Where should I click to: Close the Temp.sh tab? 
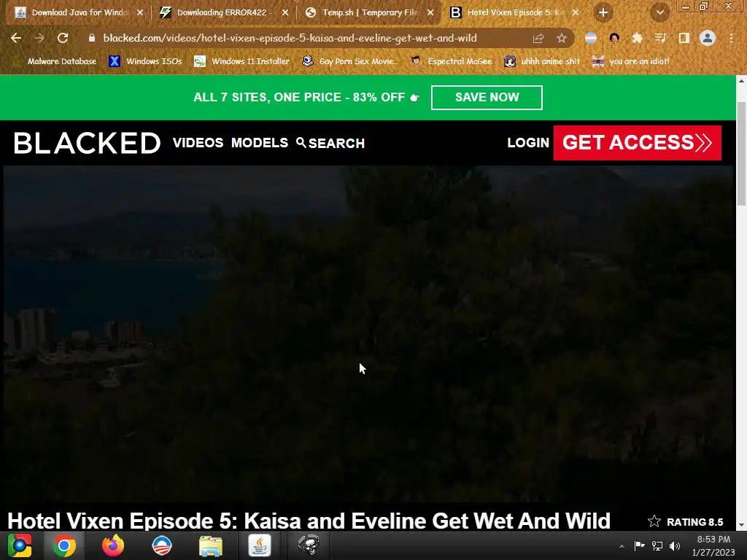[x=430, y=13]
